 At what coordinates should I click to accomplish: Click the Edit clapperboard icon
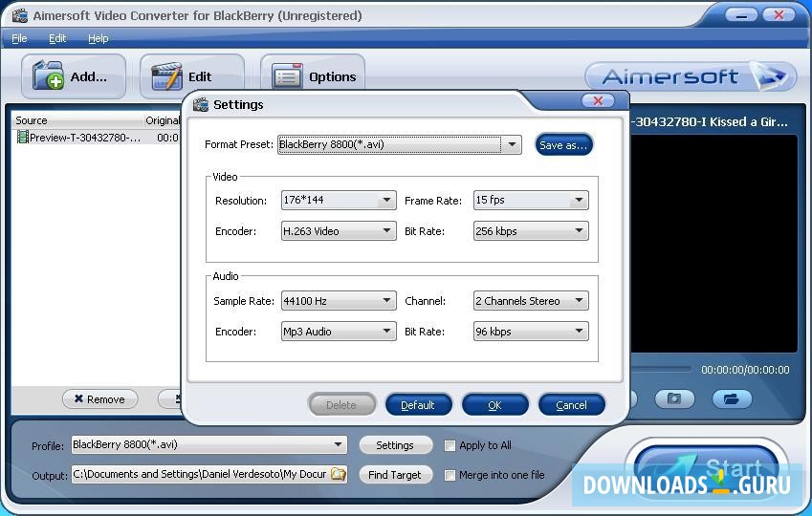(x=166, y=76)
